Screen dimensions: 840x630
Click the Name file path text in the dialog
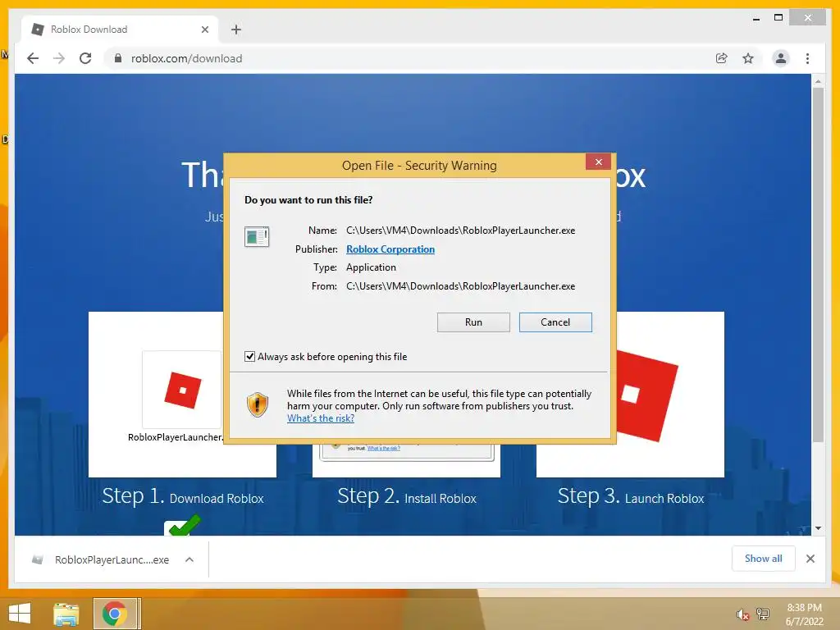pos(460,231)
